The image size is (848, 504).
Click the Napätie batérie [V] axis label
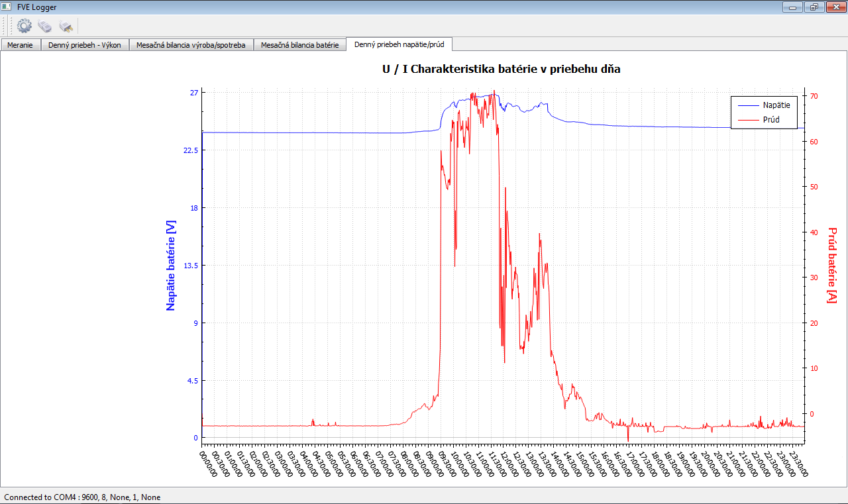171,266
